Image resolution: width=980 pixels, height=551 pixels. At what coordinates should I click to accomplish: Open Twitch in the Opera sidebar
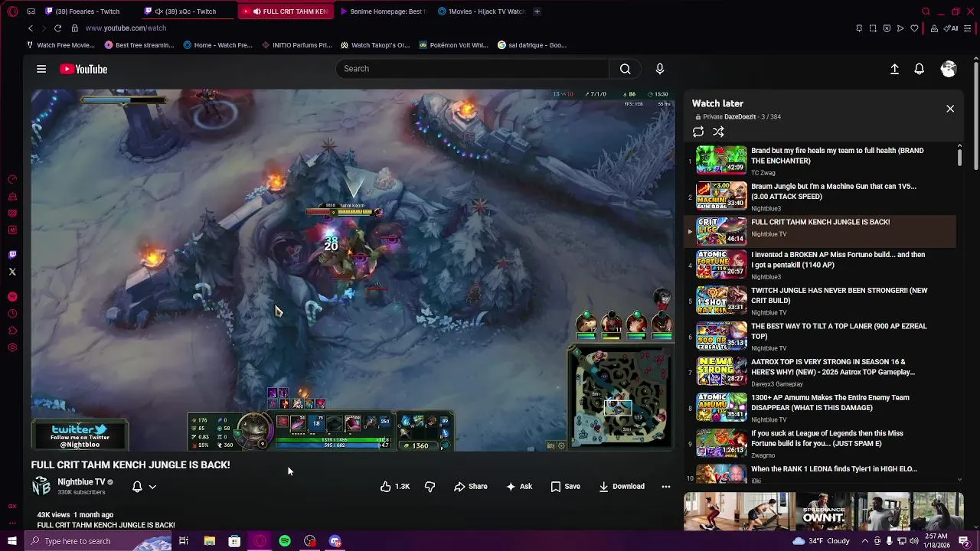(12, 255)
